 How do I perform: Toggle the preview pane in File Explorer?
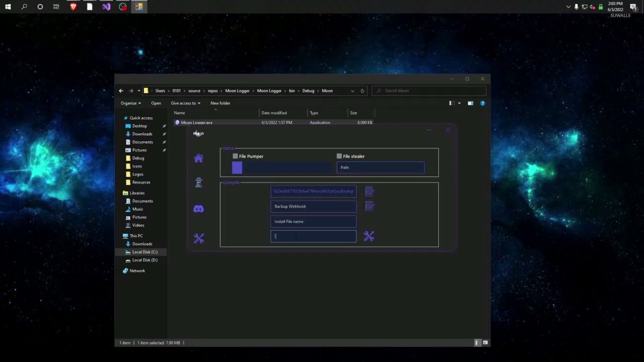(x=470, y=103)
